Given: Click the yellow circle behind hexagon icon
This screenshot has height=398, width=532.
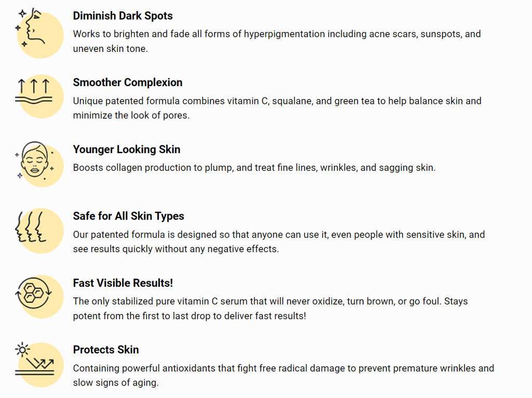Looking at the screenshot, I should pyautogui.click(x=41, y=297).
